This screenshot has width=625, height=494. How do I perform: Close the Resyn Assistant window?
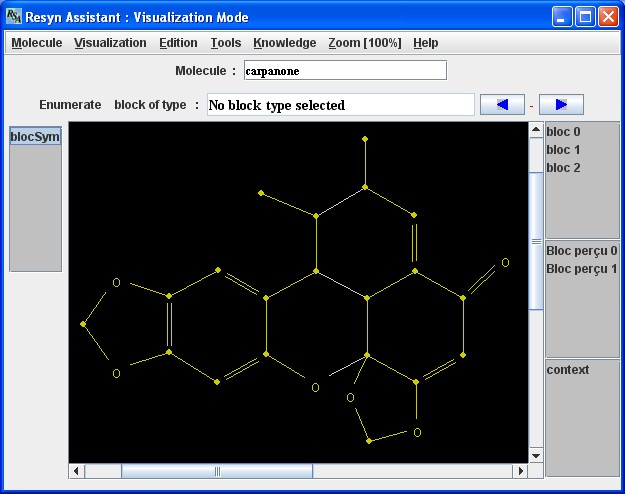click(608, 17)
